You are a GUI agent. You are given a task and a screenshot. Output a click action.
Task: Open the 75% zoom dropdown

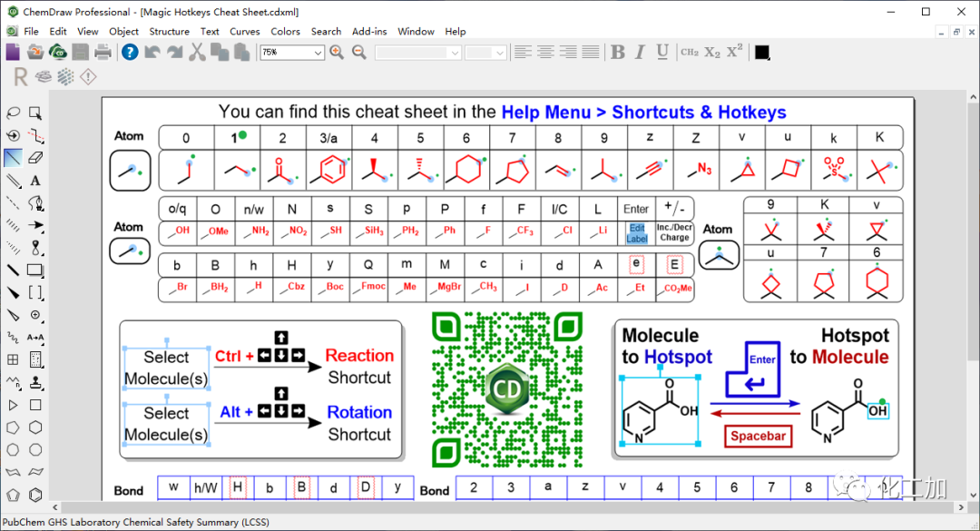pyautogui.click(x=318, y=54)
